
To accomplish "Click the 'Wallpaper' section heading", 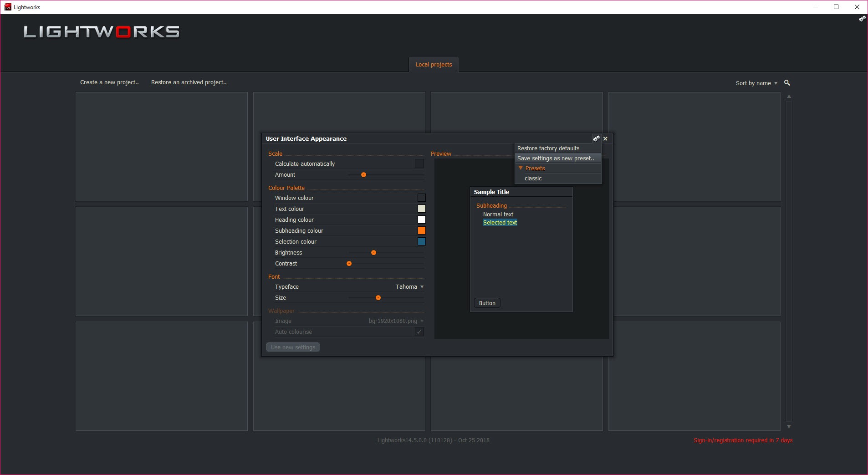I will [x=281, y=311].
